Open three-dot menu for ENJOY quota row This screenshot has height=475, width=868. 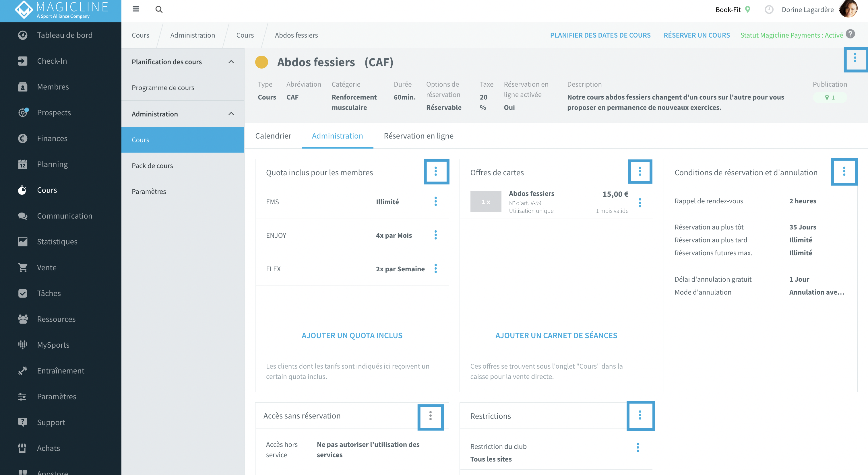[435, 235]
